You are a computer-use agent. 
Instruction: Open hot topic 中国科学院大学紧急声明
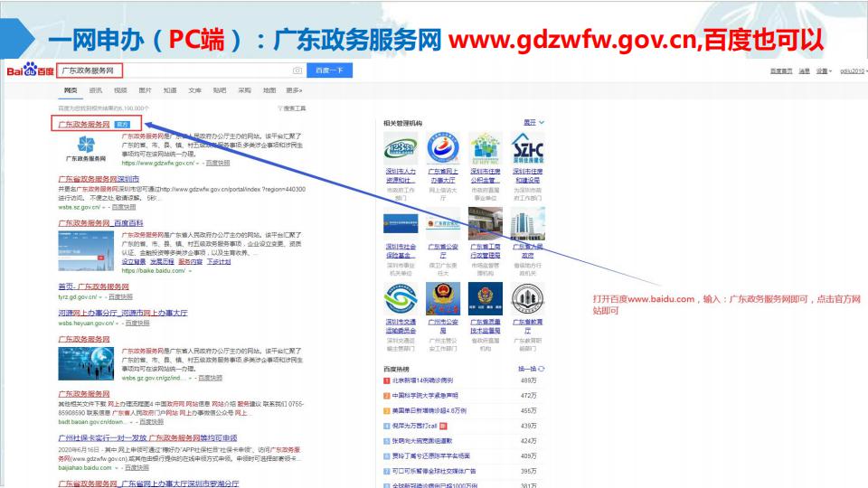[425, 396]
